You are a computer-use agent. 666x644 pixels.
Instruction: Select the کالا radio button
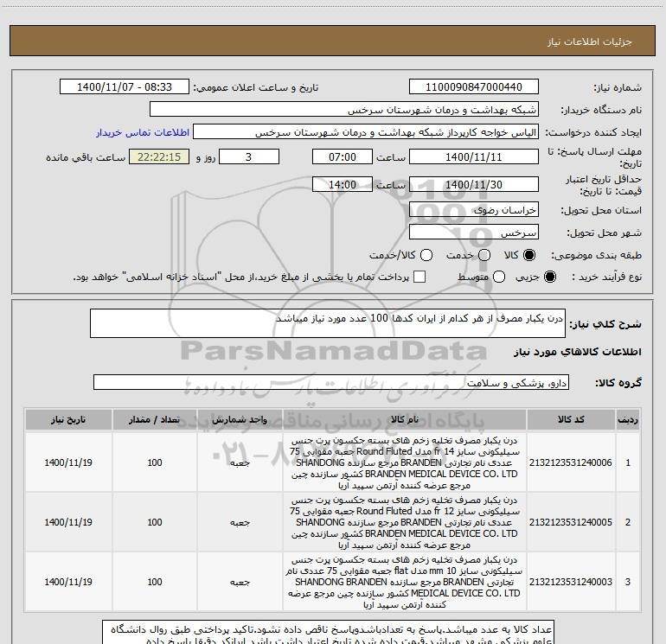(x=529, y=255)
